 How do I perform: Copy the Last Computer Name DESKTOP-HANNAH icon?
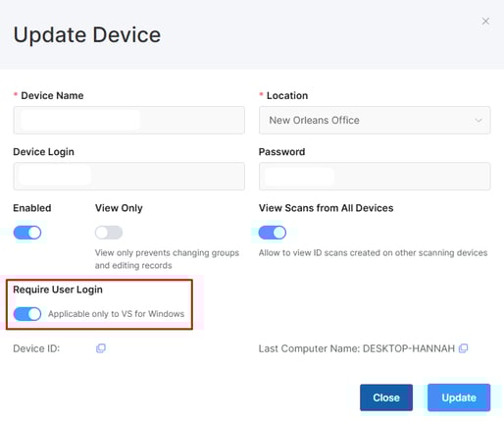[463, 348]
